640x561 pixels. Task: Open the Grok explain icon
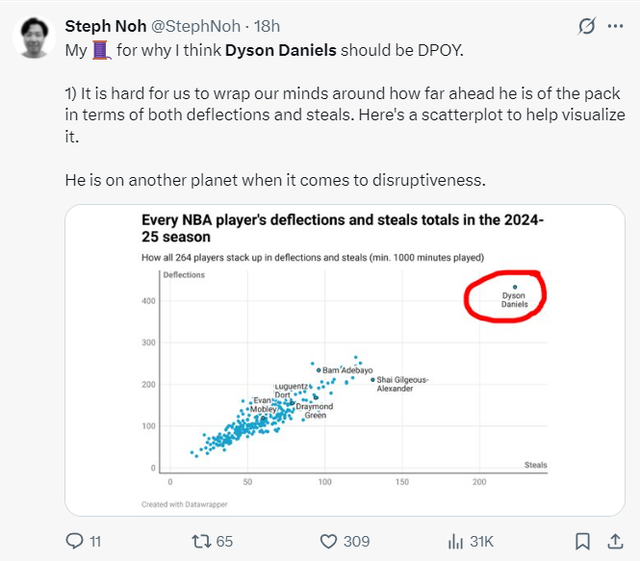(589, 25)
